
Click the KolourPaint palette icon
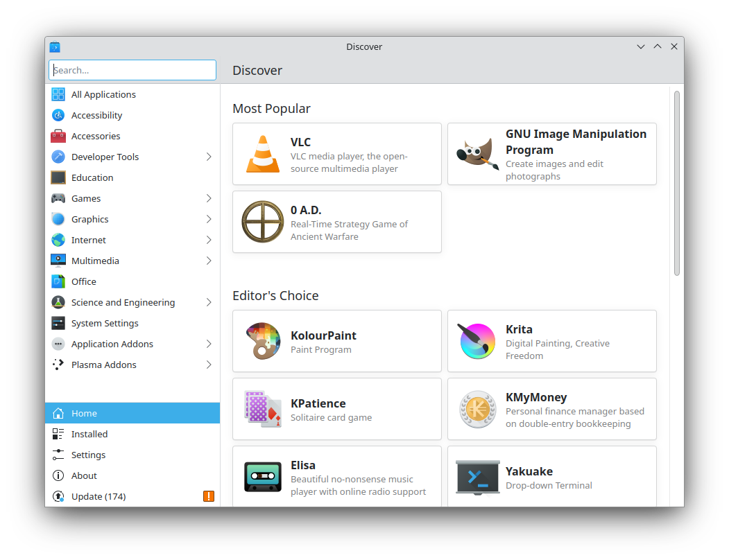(262, 341)
